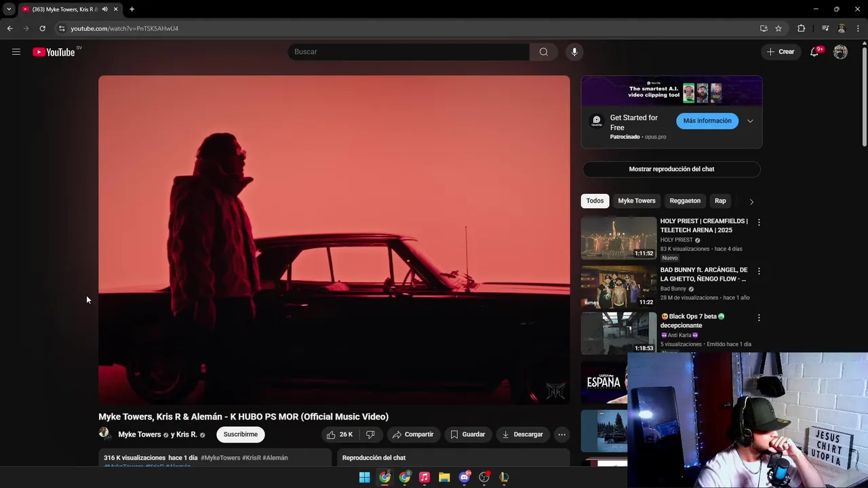Open the Myke Towers channel avatar
The height and width of the screenshot is (488, 868).
pos(104,434)
